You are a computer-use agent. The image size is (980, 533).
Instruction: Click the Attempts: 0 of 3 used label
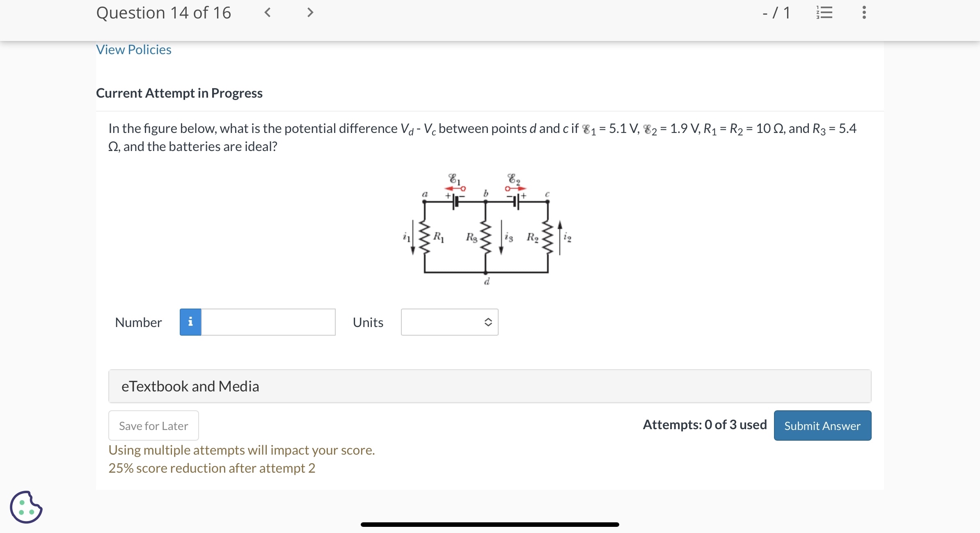(704, 425)
